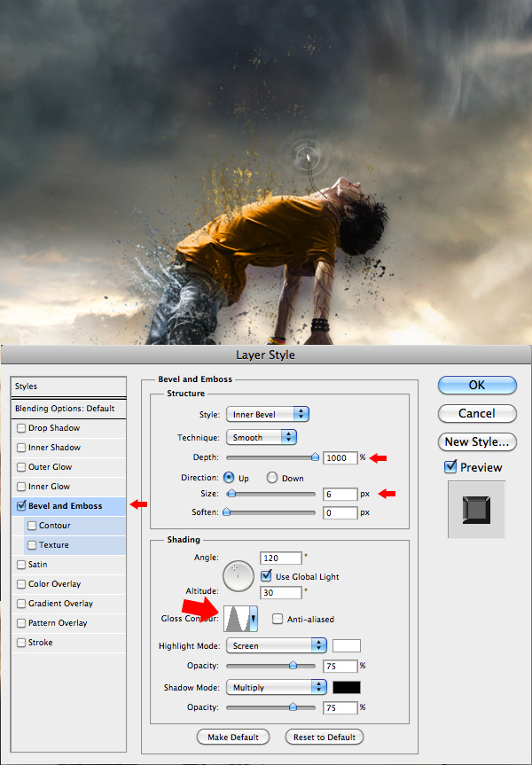Select the Down direction radio button
The height and width of the screenshot is (765, 532).
(272, 478)
